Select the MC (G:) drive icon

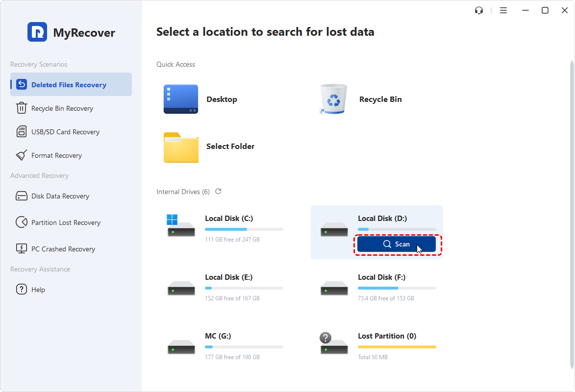[x=181, y=347]
